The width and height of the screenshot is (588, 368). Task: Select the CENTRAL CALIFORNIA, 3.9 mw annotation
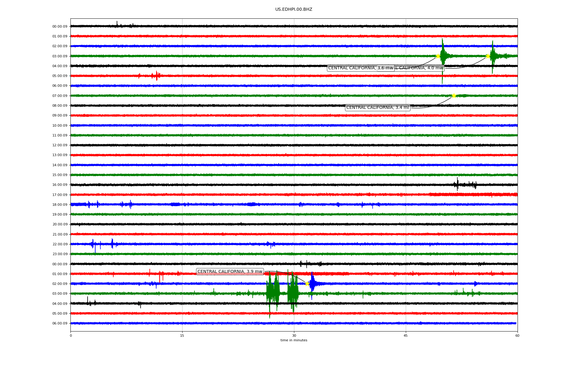pyautogui.click(x=230, y=272)
